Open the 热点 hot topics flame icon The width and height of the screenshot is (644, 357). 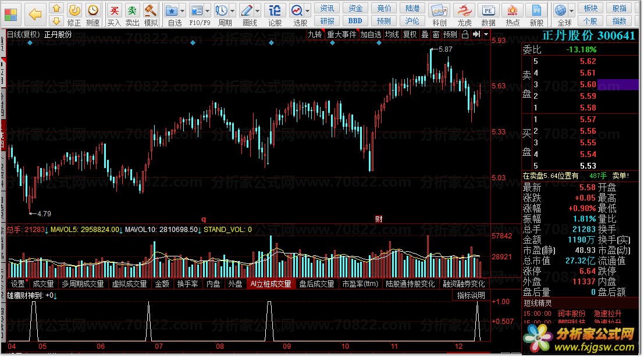pos(513,15)
